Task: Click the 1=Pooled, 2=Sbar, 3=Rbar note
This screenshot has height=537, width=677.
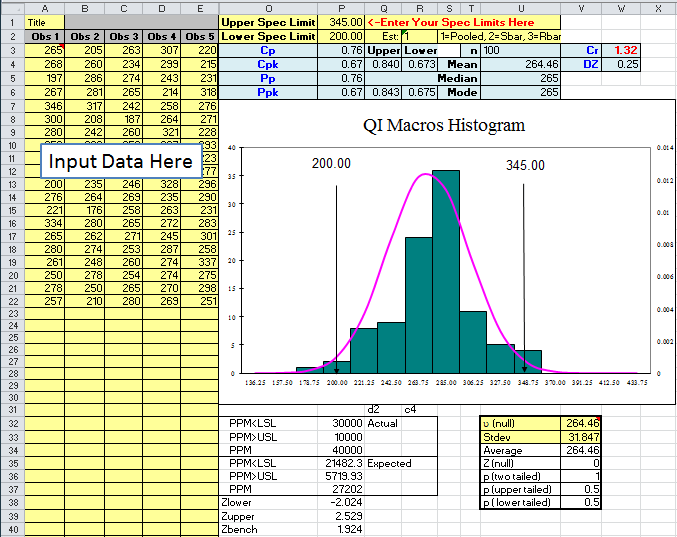Action: click(x=500, y=37)
